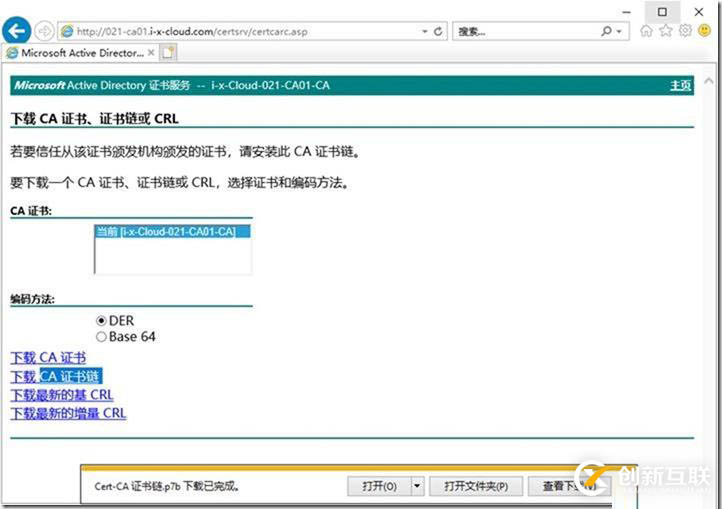Click the 下载 CA 证书 link

pos(48,357)
